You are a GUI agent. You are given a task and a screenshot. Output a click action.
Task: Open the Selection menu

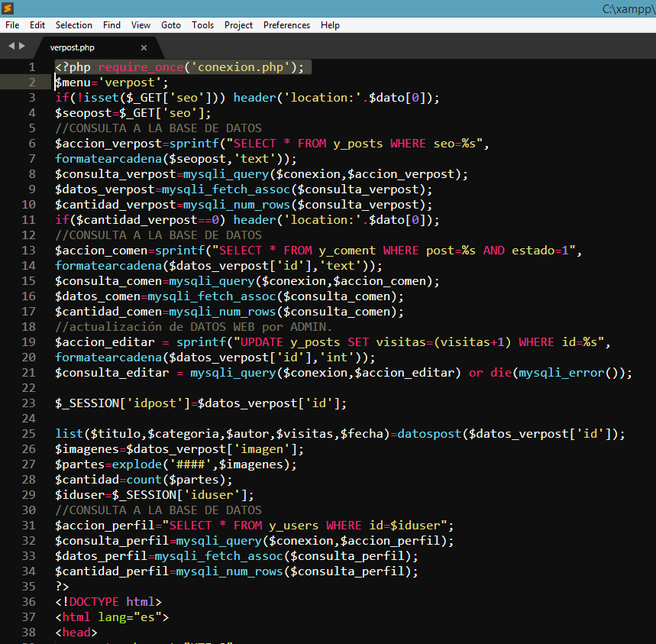74,25
